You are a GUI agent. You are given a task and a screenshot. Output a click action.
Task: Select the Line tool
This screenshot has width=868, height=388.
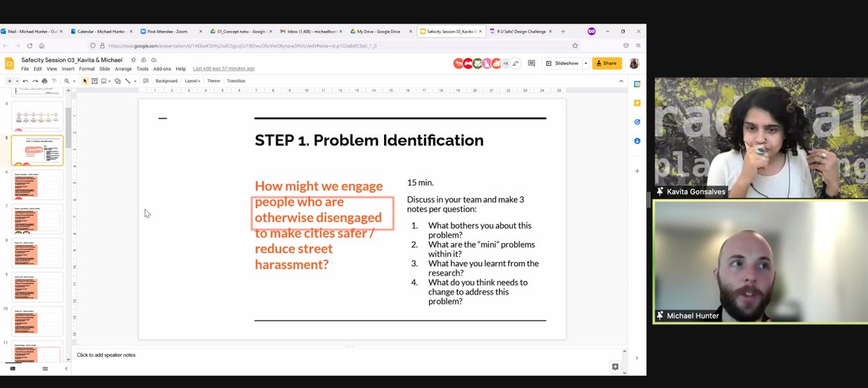(127, 81)
